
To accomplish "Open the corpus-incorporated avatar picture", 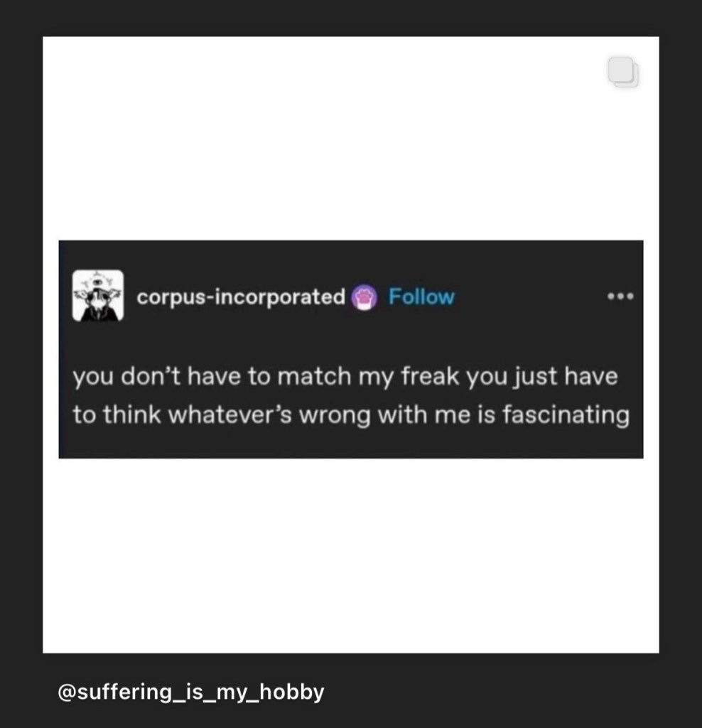I will click(x=98, y=296).
